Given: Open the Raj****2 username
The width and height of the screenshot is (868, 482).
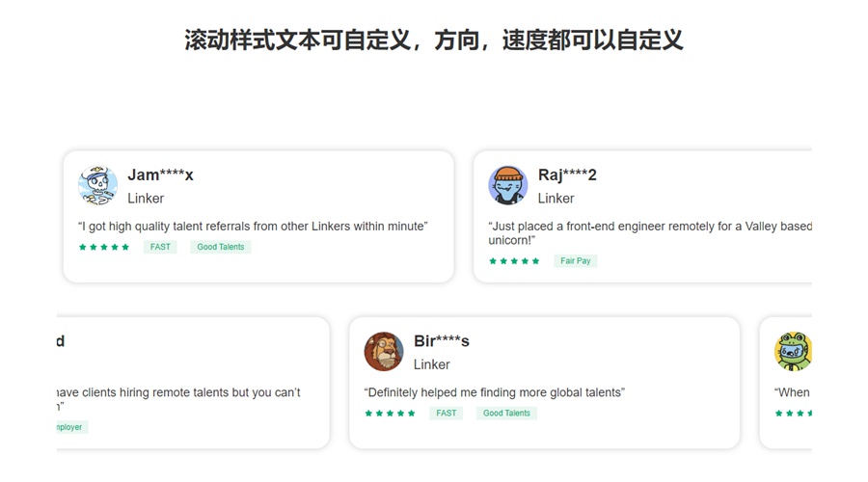Looking at the screenshot, I should click(567, 174).
